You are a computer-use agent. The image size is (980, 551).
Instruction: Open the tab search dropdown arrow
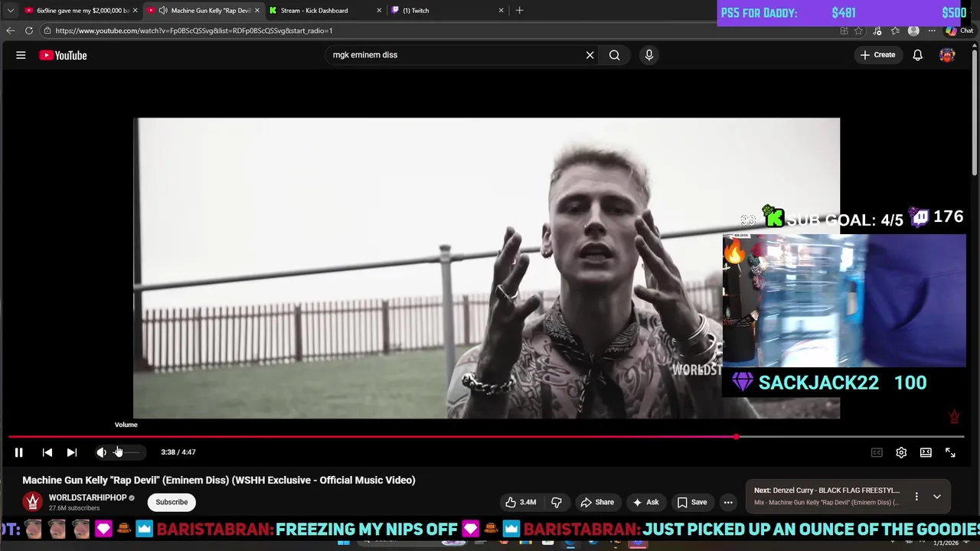[10, 11]
